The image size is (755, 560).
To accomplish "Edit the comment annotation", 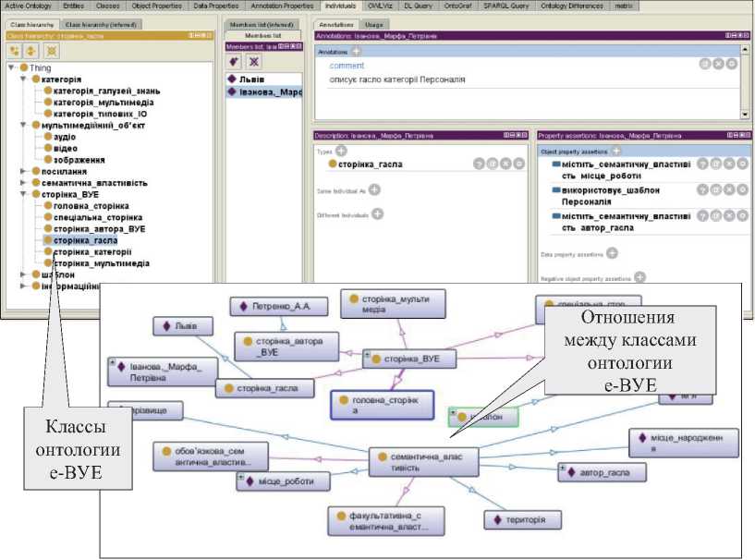I will [731, 64].
